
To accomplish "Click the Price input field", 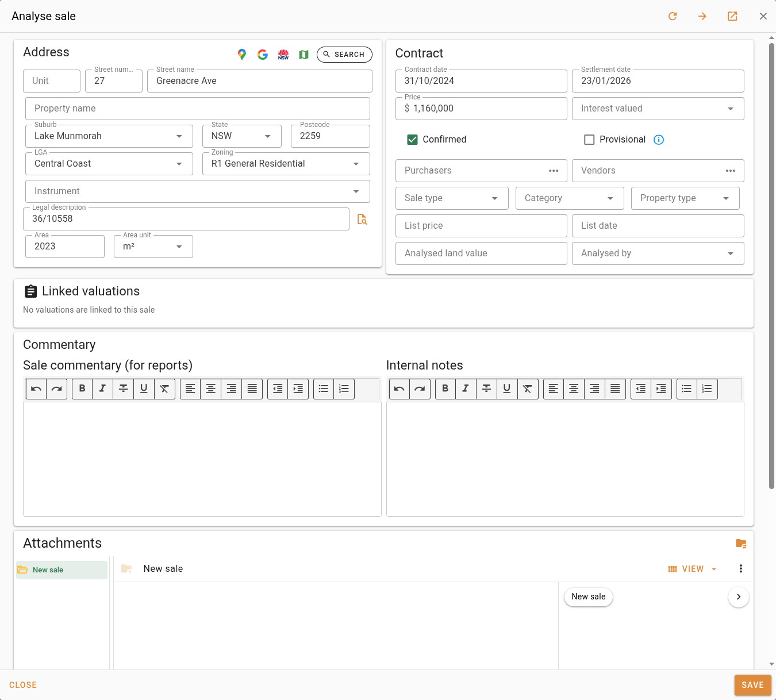I will tap(481, 109).
